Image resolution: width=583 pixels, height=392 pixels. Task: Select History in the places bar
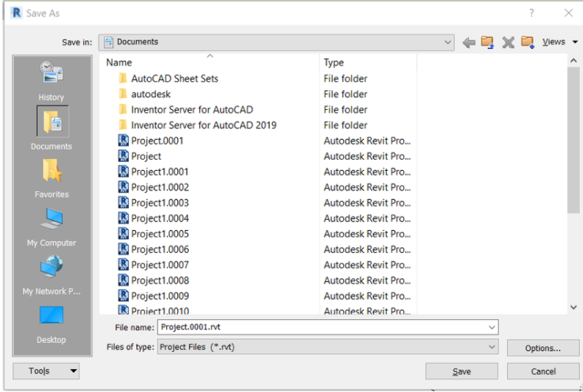(51, 81)
